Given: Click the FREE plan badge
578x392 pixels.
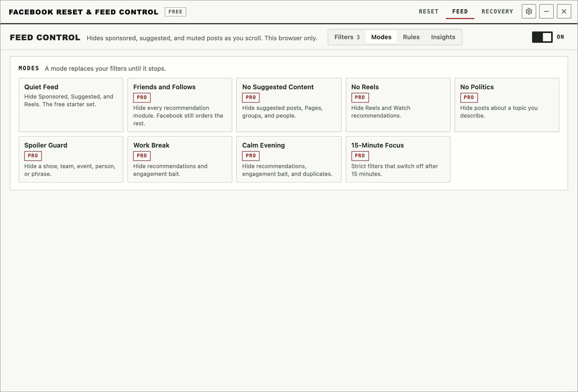Looking at the screenshot, I should click(x=175, y=12).
